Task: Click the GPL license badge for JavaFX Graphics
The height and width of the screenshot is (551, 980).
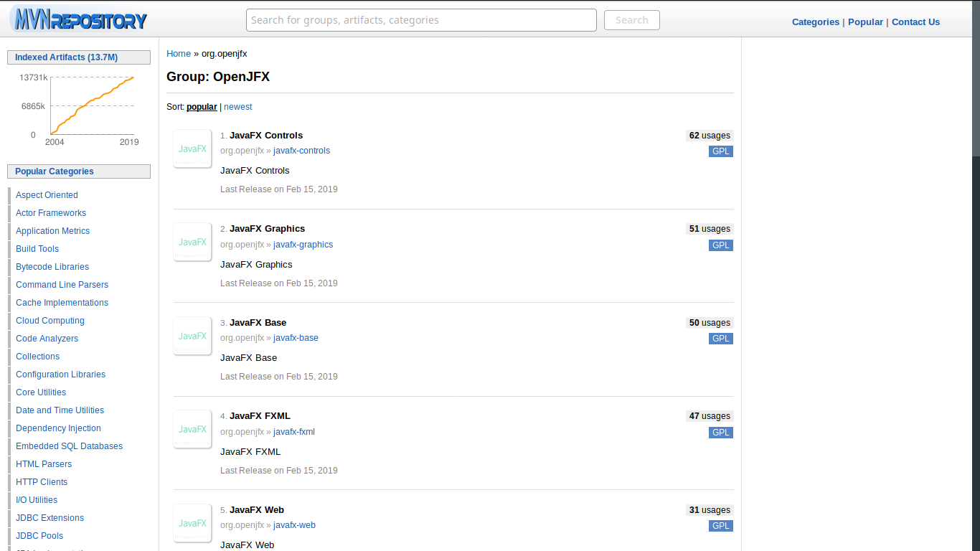Action: pyautogui.click(x=721, y=245)
